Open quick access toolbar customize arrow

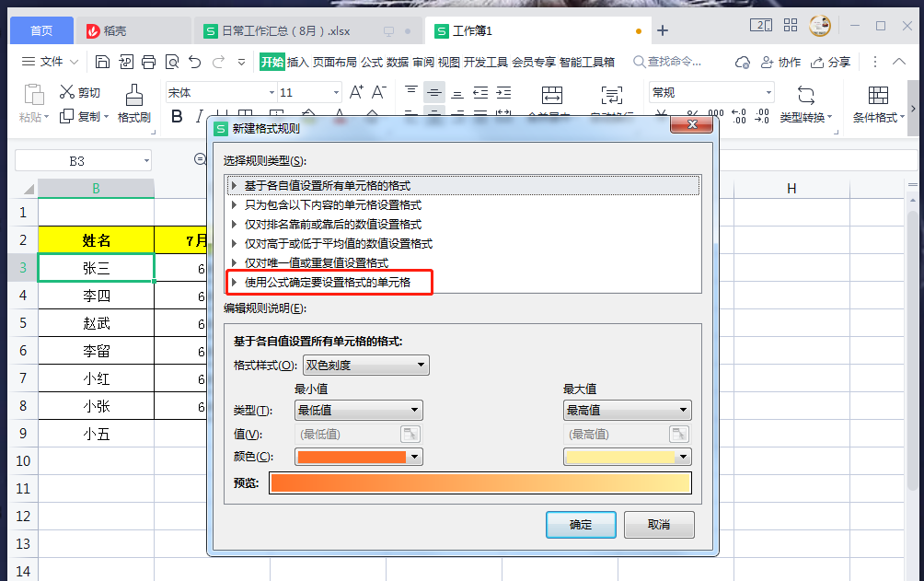coord(242,62)
